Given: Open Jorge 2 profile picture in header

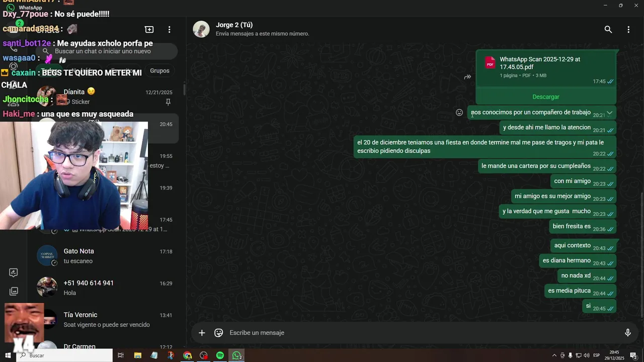Looking at the screenshot, I should tap(201, 29).
